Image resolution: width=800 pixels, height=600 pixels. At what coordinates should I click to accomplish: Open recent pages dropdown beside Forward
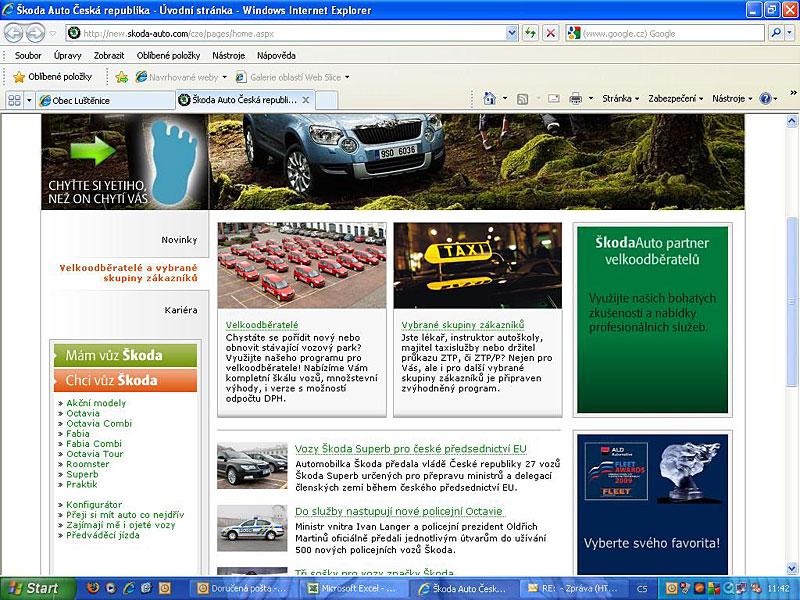53,34
